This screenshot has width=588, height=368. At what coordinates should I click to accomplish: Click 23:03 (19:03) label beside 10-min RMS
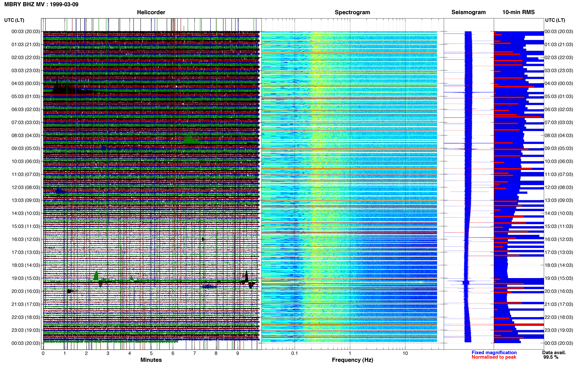[559, 330]
